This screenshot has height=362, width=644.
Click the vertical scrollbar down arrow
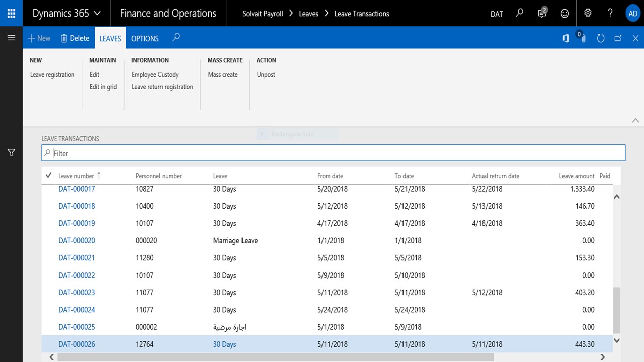[x=617, y=340]
